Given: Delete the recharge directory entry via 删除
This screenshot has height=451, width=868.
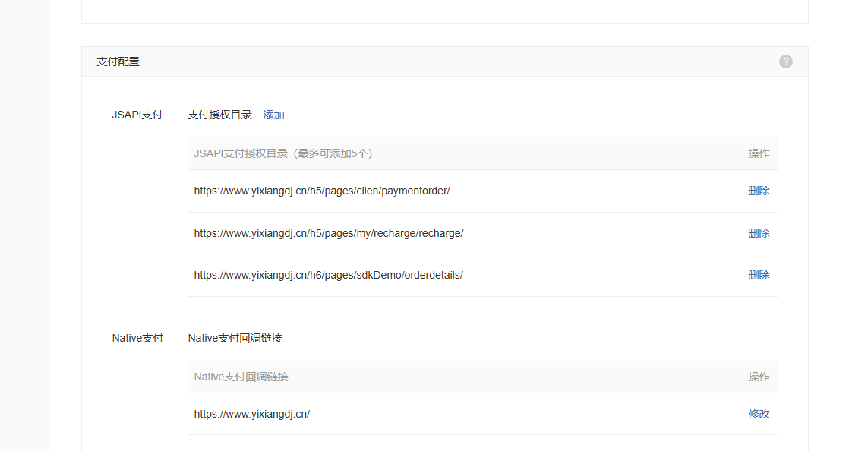Looking at the screenshot, I should pyautogui.click(x=759, y=234).
